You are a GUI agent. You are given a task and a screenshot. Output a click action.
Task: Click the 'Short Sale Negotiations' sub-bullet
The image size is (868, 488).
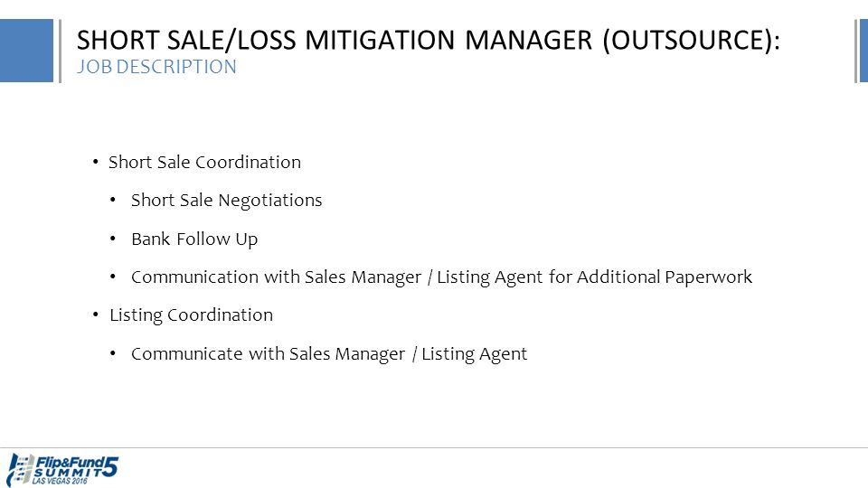[x=226, y=201]
